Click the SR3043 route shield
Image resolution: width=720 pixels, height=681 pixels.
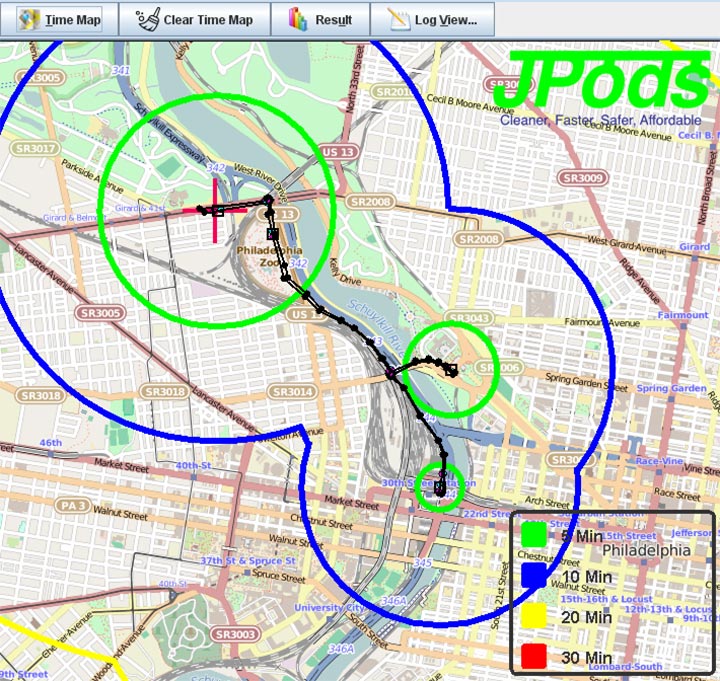pos(476,318)
